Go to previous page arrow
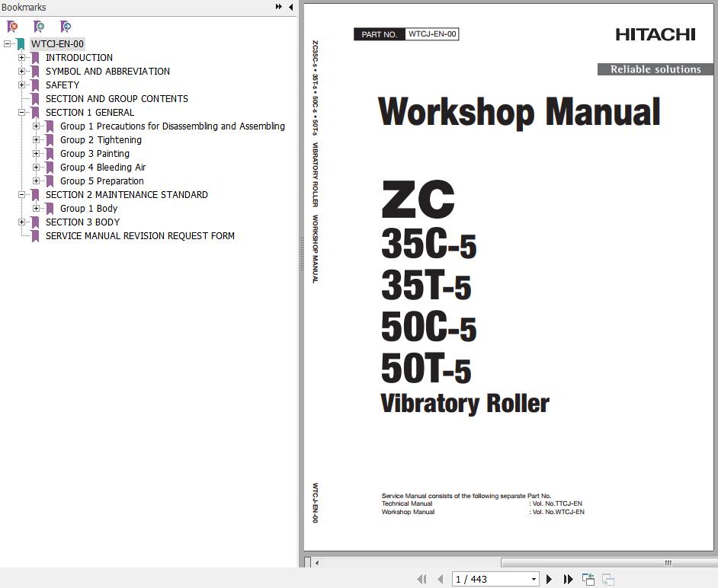Screen dimensions: 718x588 click(x=440, y=580)
